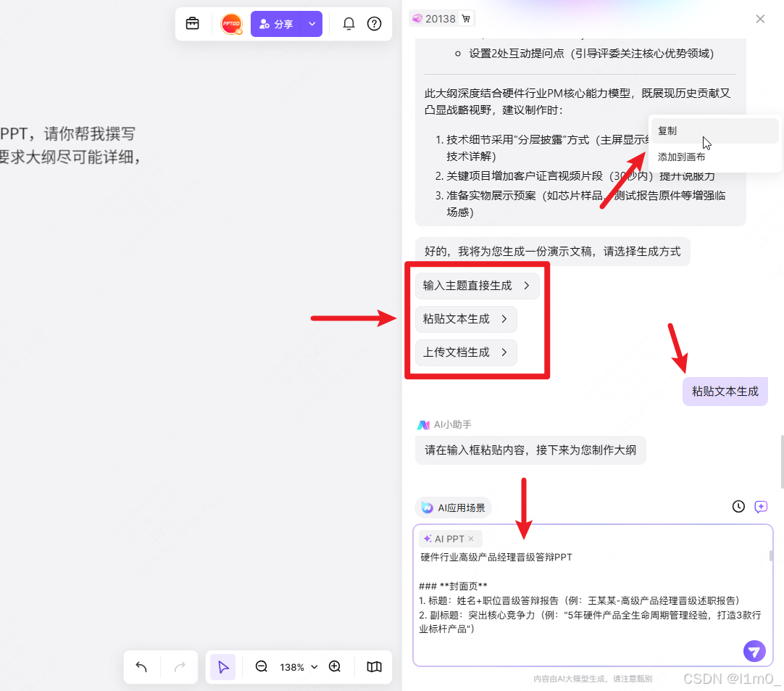This screenshot has width=784, height=691.
Task: Send the message with the purple send button
Action: coord(754,651)
